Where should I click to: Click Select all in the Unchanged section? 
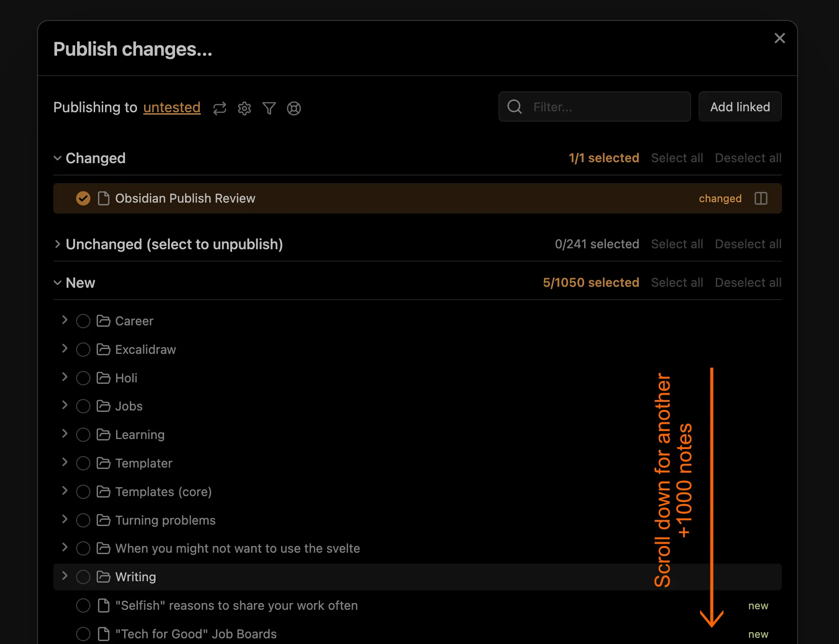tap(677, 244)
